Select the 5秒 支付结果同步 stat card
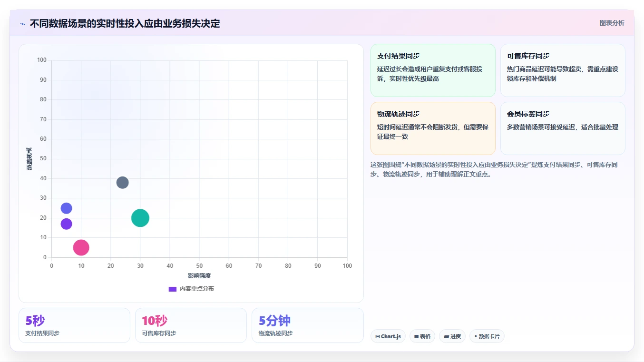 click(x=74, y=325)
